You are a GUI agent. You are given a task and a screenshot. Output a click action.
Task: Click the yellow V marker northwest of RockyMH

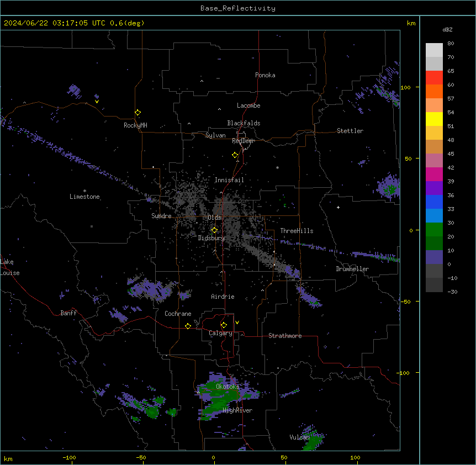pyautogui.click(x=97, y=102)
